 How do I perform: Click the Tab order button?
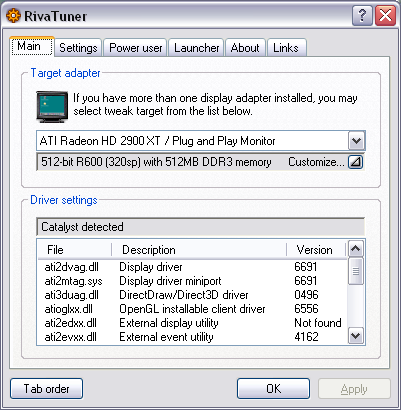(x=46, y=389)
